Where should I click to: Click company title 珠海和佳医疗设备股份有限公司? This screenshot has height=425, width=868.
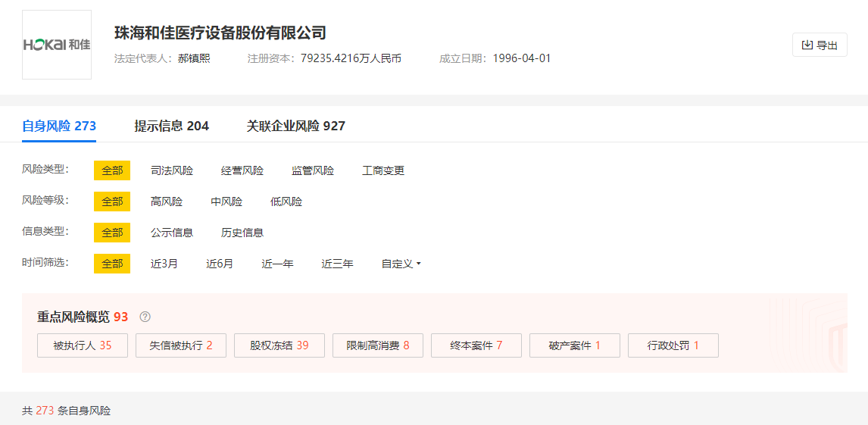point(220,32)
